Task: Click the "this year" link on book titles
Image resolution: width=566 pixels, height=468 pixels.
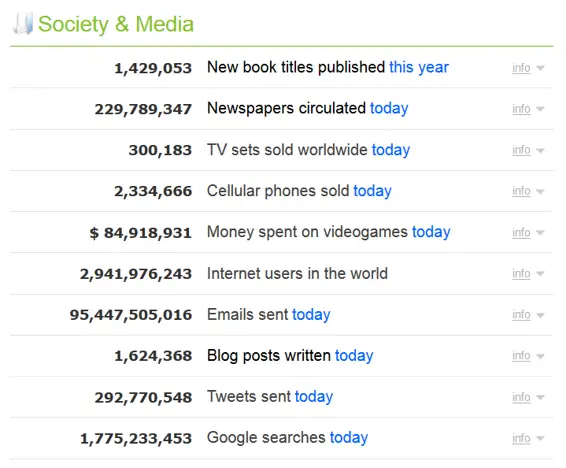Action: pos(419,67)
